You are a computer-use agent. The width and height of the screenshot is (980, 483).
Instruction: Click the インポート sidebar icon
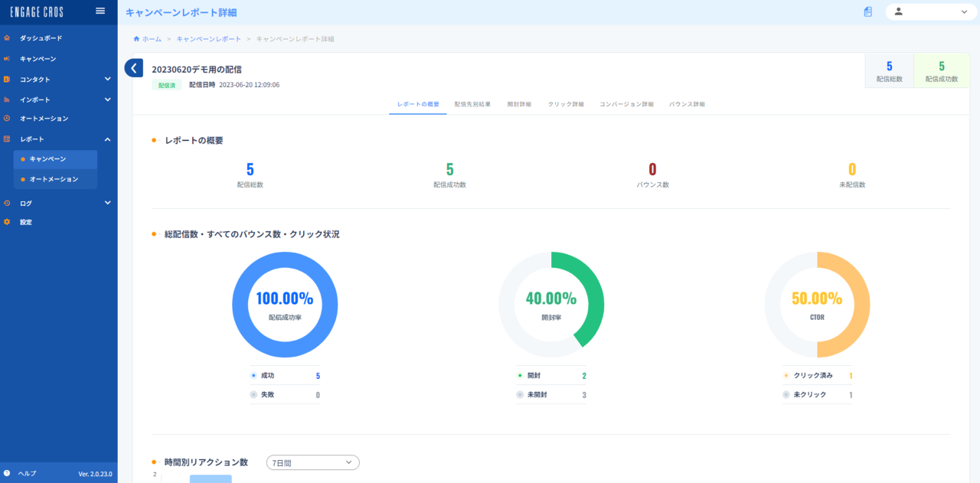coord(7,100)
